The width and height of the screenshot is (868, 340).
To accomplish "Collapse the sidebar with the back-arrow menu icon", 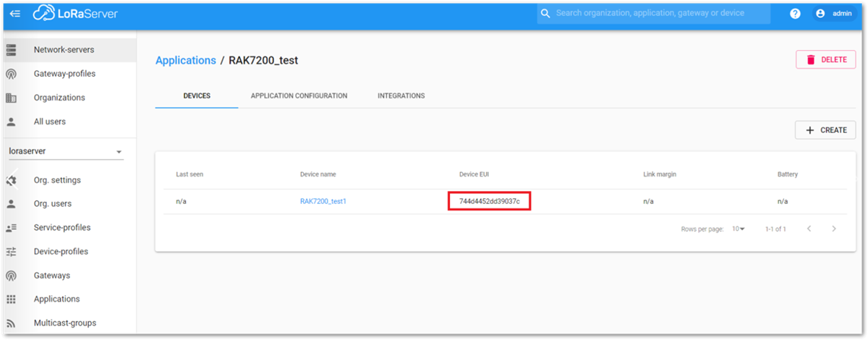I will click(x=15, y=14).
